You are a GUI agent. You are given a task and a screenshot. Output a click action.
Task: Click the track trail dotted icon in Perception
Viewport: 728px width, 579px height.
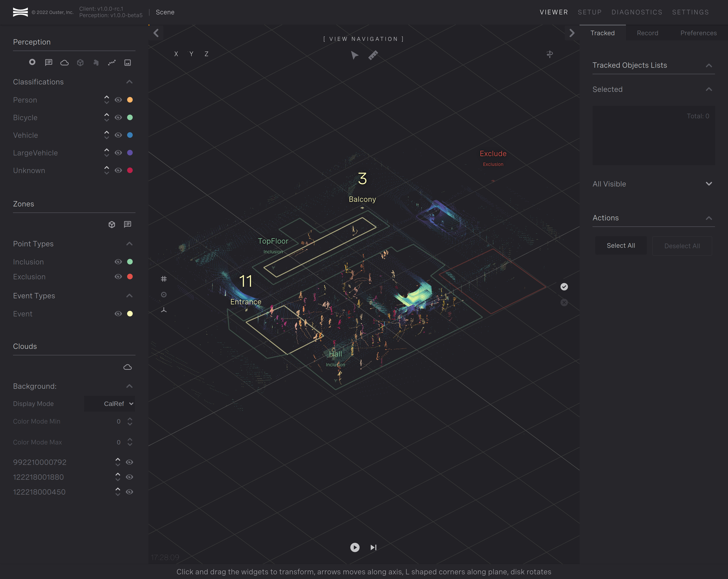(x=112, y=62)
